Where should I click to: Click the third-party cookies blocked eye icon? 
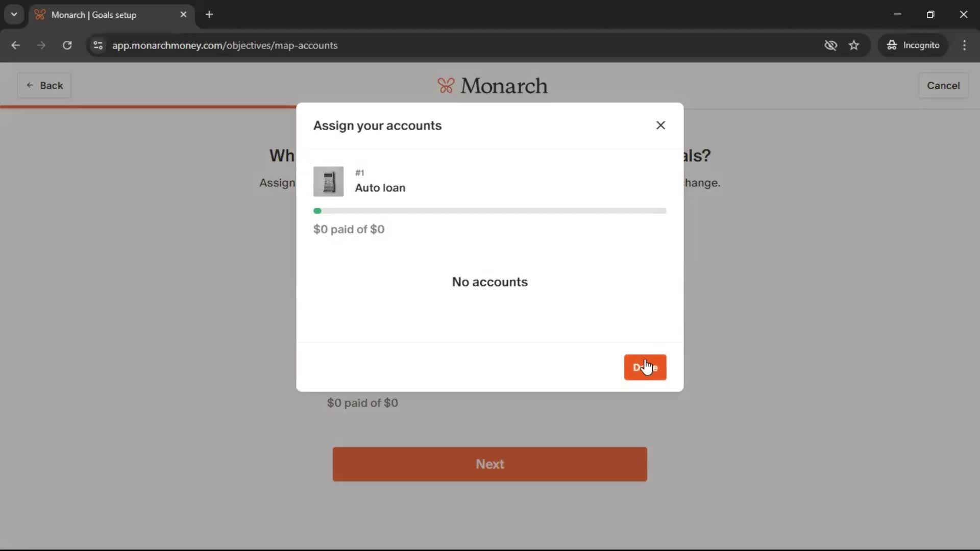click(830, 45)
